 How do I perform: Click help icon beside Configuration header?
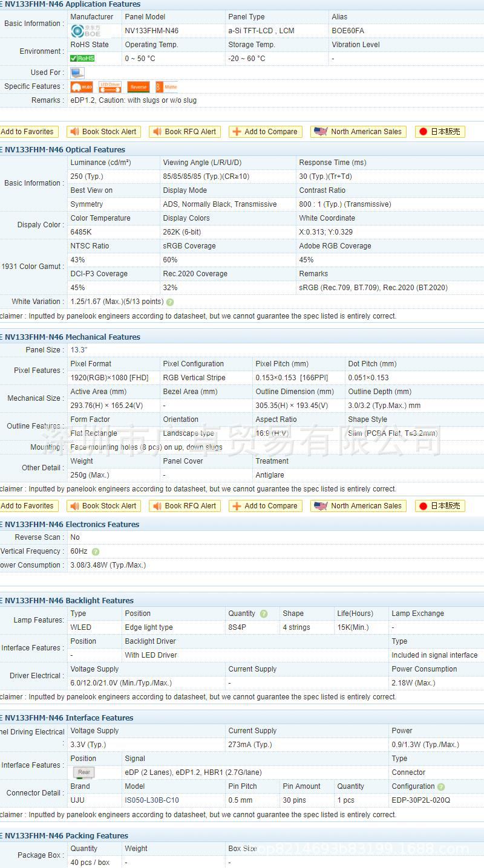pyautogui.click(x=441, y=787)
